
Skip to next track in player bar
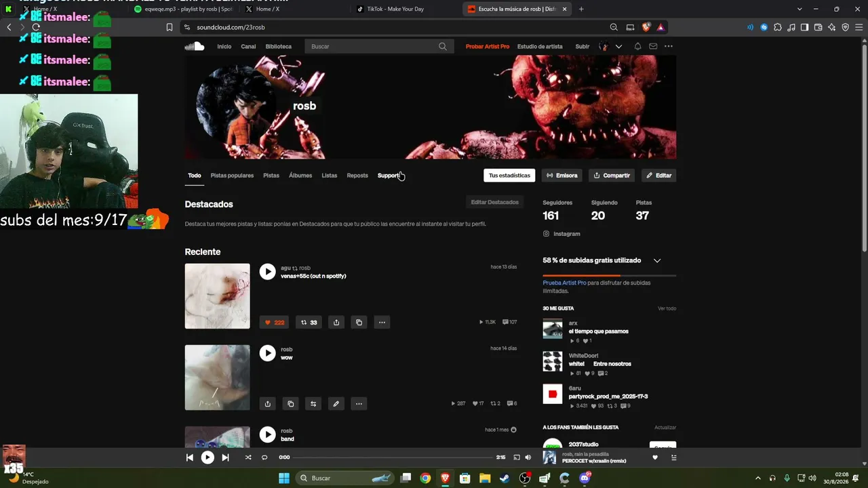click(x=226, y=457)
